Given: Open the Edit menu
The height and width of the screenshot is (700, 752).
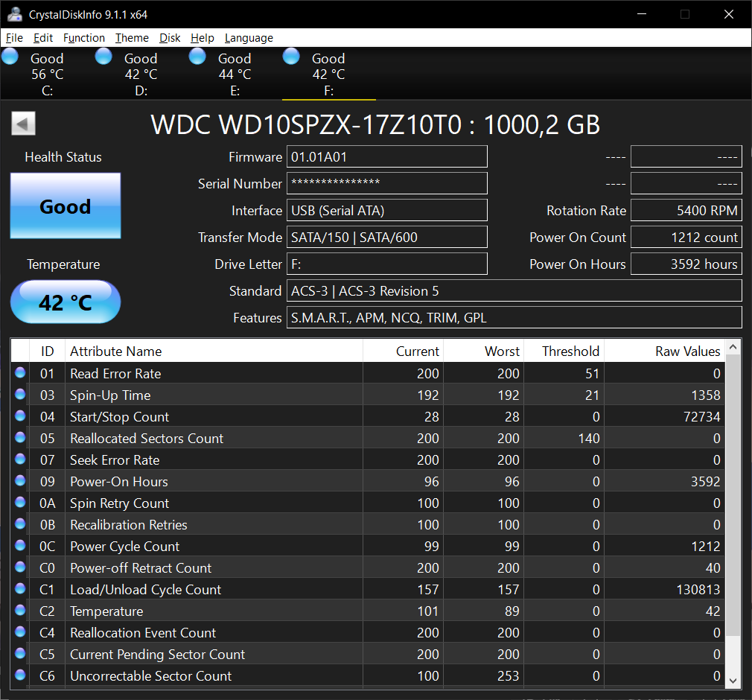Looking at the screenshot, I should [x=43, y=38].
